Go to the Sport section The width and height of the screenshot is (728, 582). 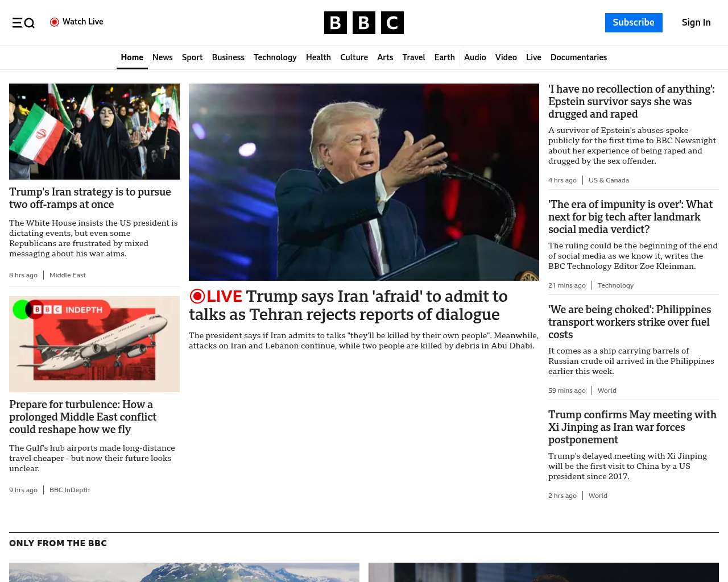click(192, 57)
